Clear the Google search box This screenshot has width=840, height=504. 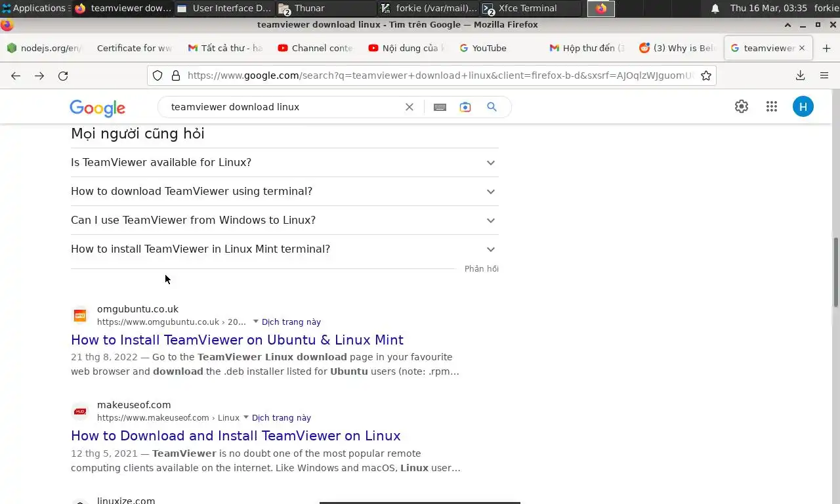[x=409, y=107]
